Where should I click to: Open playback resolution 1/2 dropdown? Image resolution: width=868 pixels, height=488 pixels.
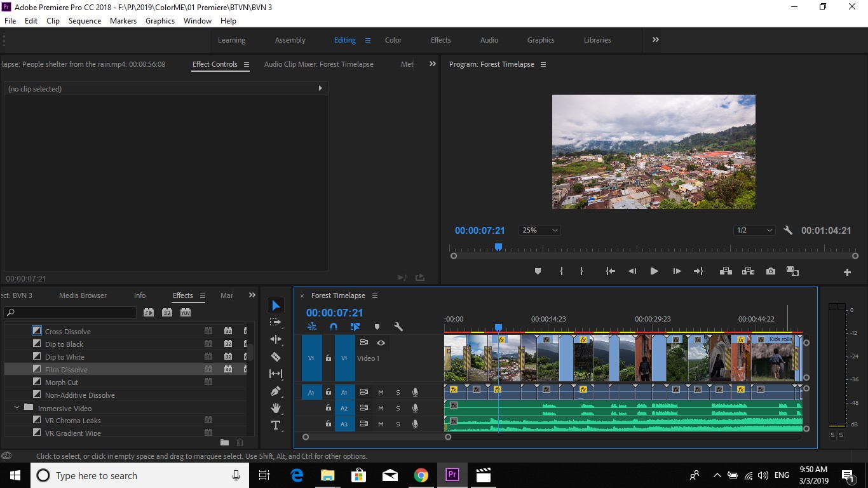coord(754,231)
